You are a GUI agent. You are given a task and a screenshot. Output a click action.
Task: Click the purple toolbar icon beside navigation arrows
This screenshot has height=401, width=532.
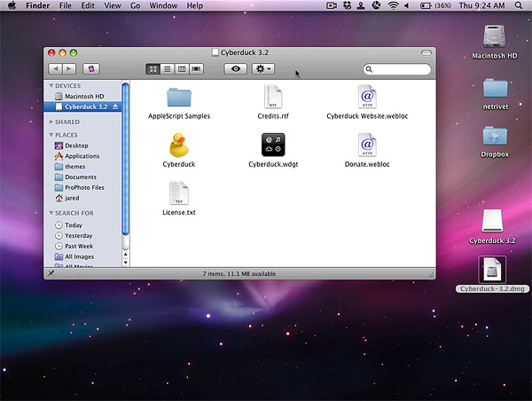(x=91, y=69)
